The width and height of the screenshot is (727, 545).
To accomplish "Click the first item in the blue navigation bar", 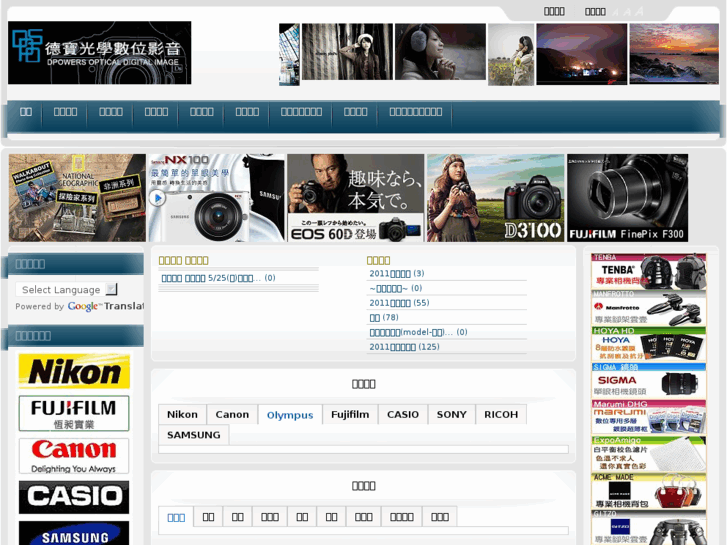I will tap(26, 112).
